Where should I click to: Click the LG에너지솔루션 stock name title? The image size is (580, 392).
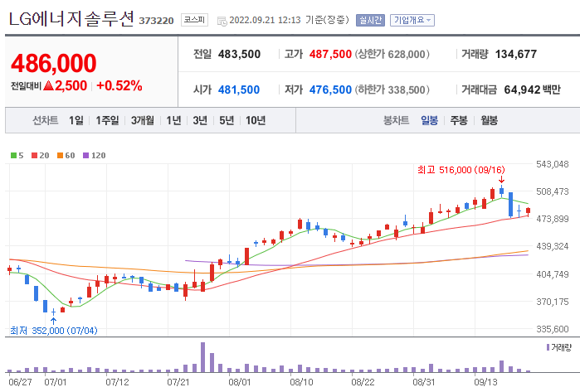tap(71, 19)
